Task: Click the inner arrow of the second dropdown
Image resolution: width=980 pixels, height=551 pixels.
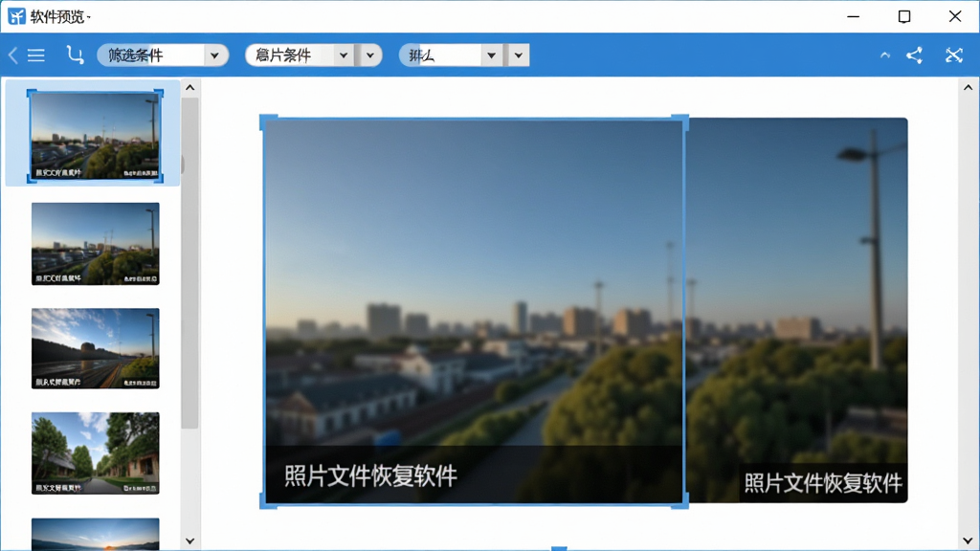Action: tap(344, 55)
